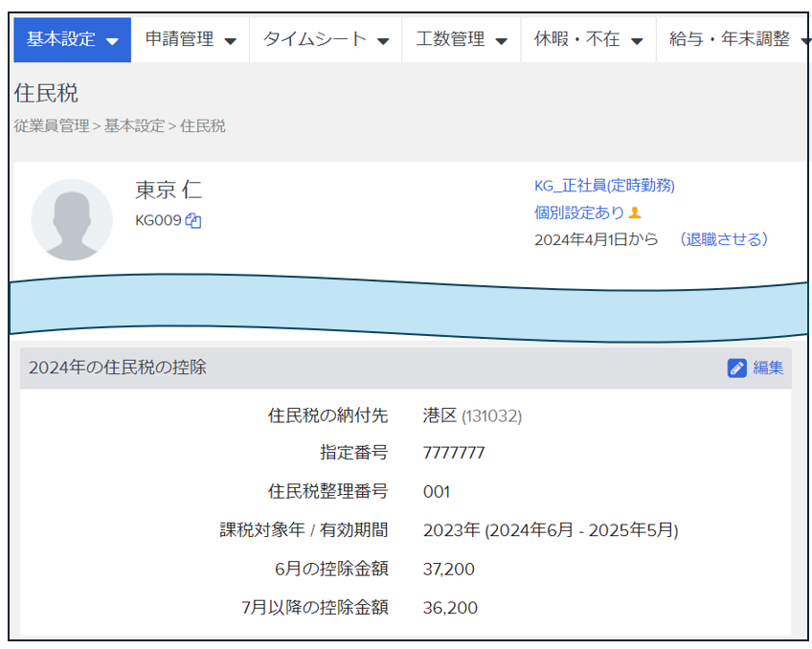Open the タイムシート dropdown menu
This screenshot has width=812, height=649.
tap(326, 40)
